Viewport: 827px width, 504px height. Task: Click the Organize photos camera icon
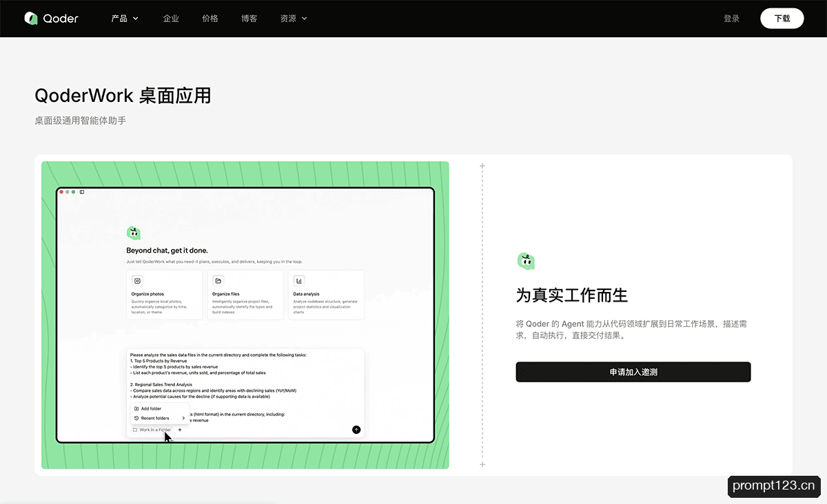137,281
